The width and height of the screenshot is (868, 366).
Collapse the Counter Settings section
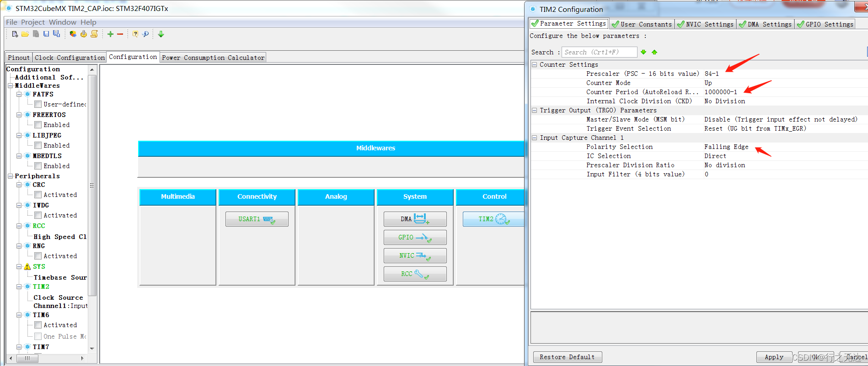point(534,64)
